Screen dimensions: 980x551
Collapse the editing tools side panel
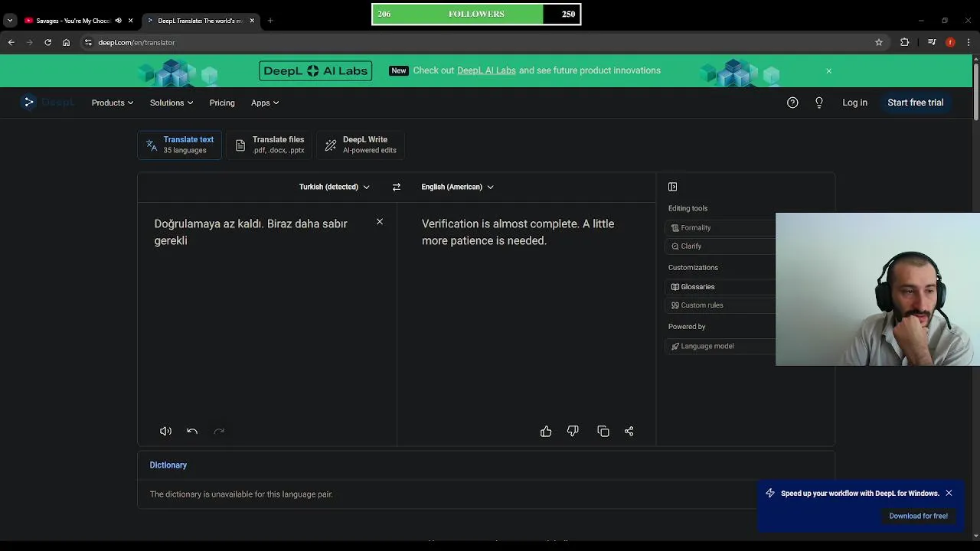[672, 187]
